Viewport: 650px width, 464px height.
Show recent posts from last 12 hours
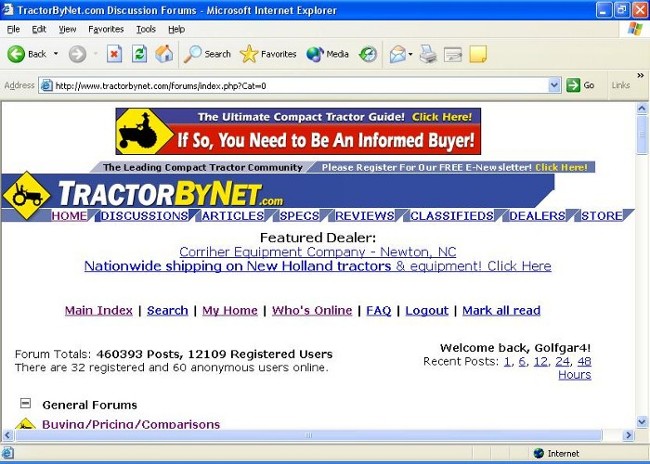[x=541, y=362]
